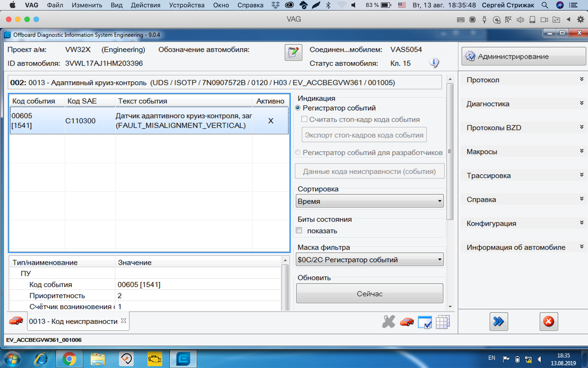Select Регистратор событий radio button

point(298,108)
